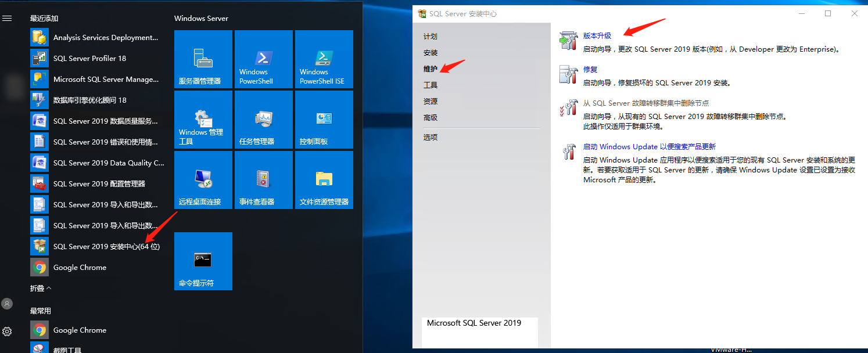Open SQL Server 2019 安装中心(64 位) icon
Screen dimensions: 868x353
pos(40,246)
